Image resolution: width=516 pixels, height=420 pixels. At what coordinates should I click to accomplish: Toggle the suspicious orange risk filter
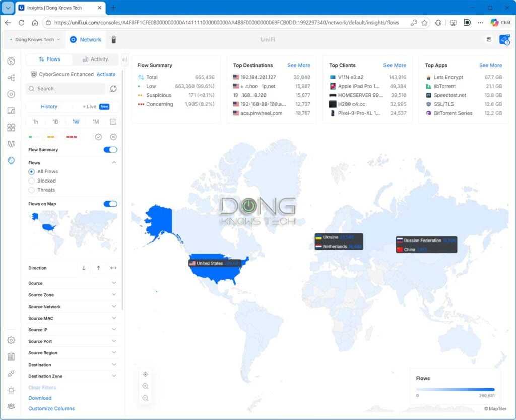pos(52,137)
